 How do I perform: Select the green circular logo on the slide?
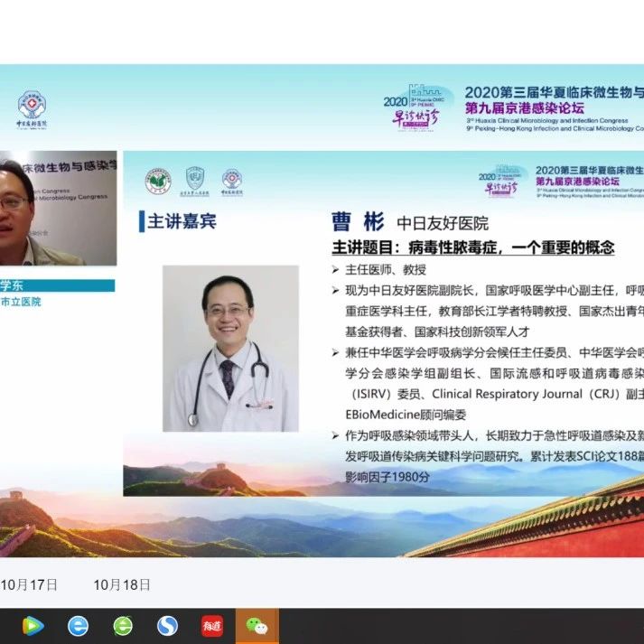158,181
